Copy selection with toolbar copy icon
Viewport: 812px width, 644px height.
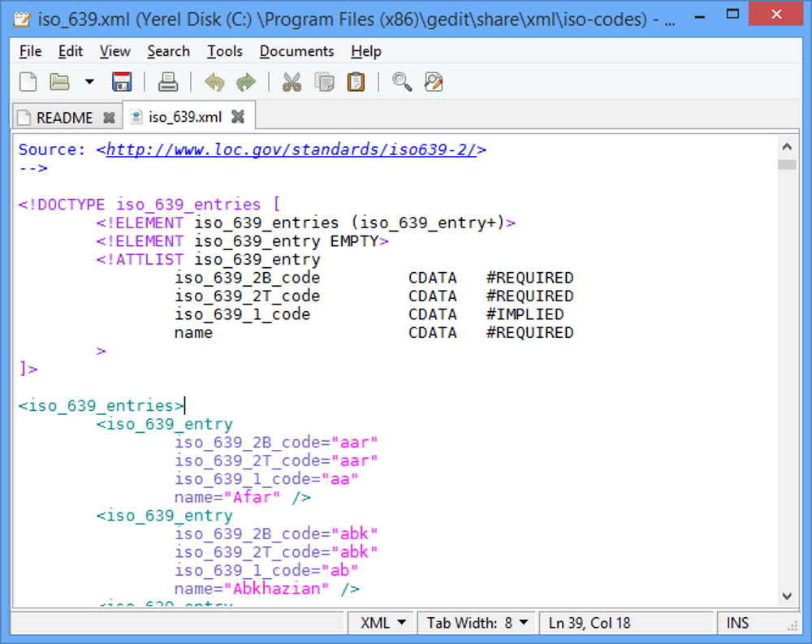(324, 82)
